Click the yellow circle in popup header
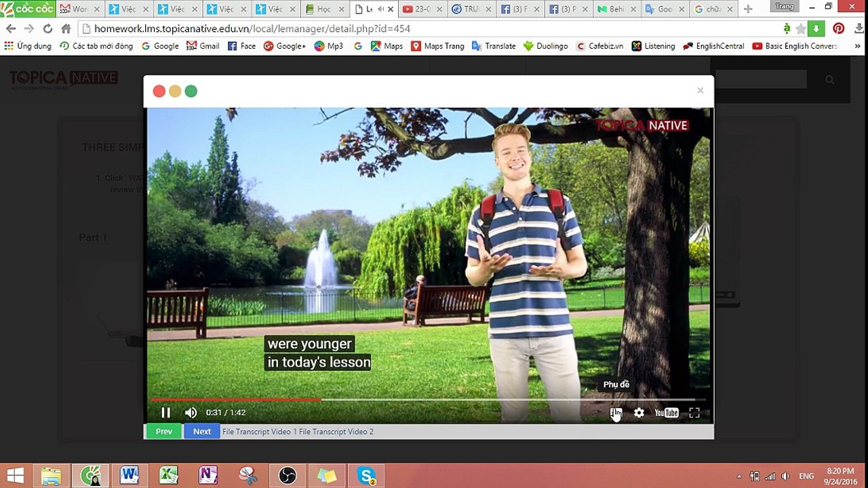This screenshot has height=488, width=868. coord(175,91)
